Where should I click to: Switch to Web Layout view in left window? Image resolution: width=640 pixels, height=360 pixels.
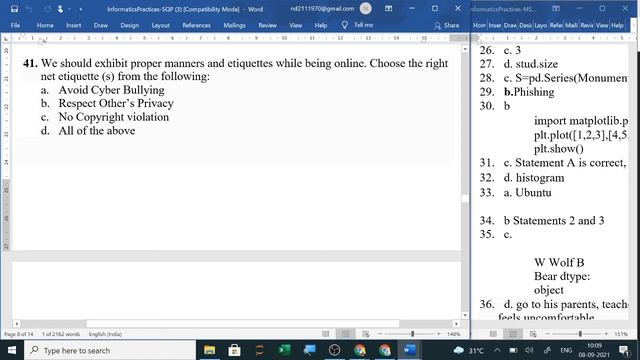tap(366, 334)
